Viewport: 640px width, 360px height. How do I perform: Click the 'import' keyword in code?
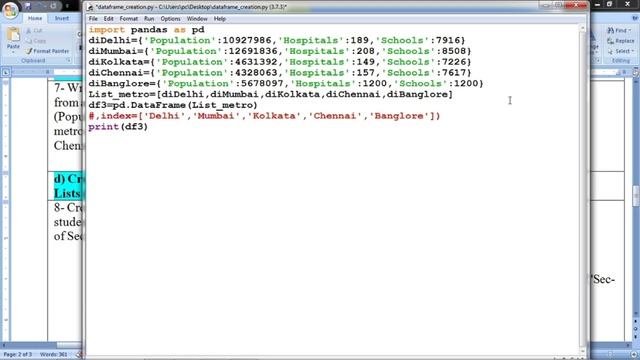pos(107,30)
